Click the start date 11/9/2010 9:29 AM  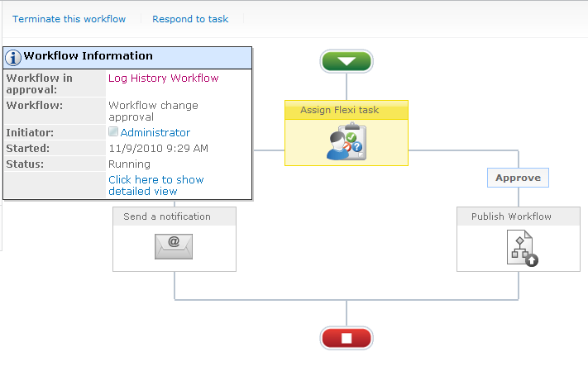tap(158, 149)
